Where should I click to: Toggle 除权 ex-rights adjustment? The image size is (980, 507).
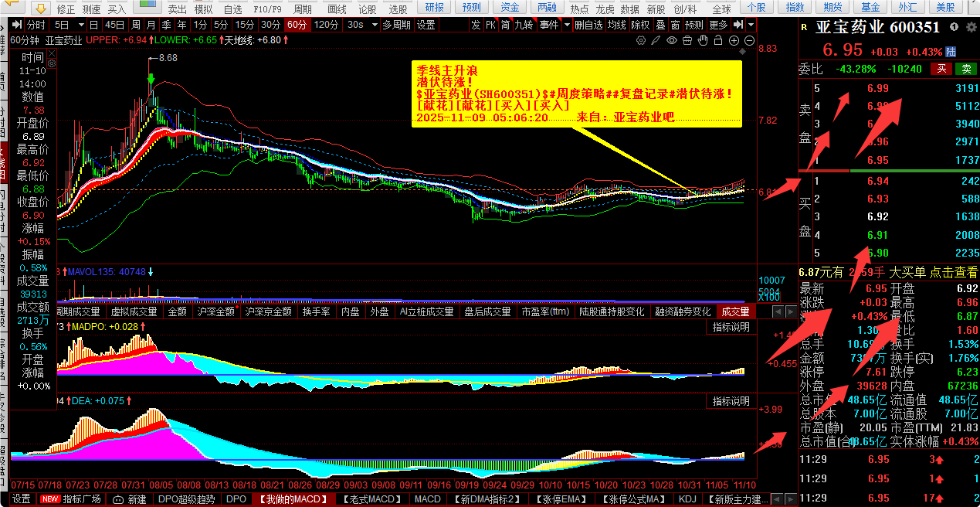click(x=641, y=24)
